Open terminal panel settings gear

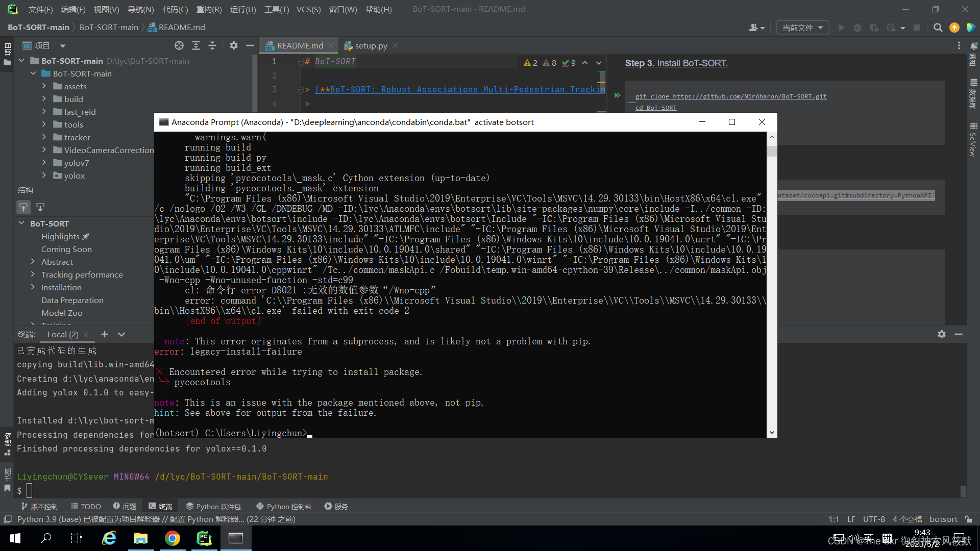point(942,334)
